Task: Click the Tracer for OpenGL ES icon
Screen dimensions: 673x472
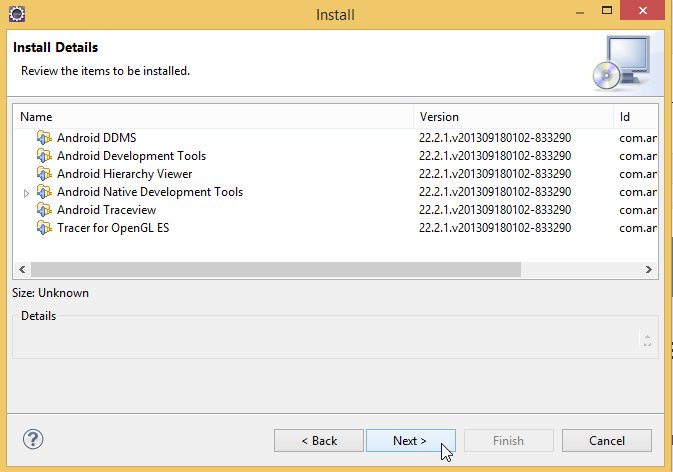Action: pyautogui.click(x=44, y=228)
